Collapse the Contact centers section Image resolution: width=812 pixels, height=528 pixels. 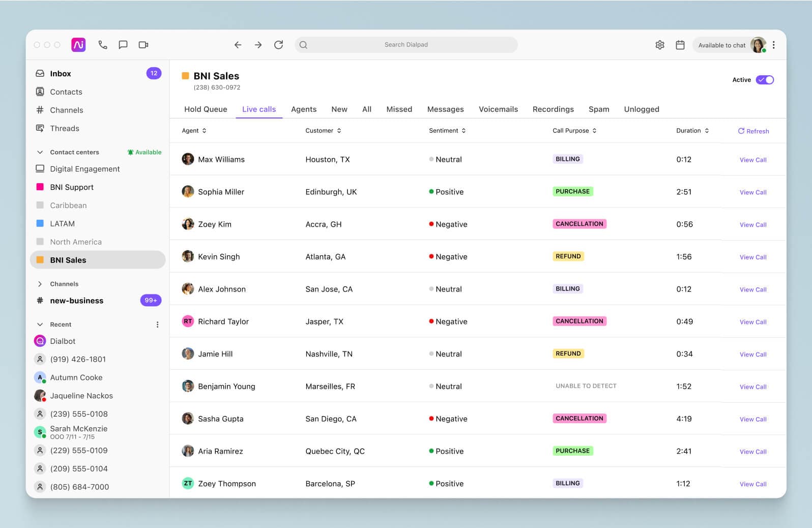point(40,152)
